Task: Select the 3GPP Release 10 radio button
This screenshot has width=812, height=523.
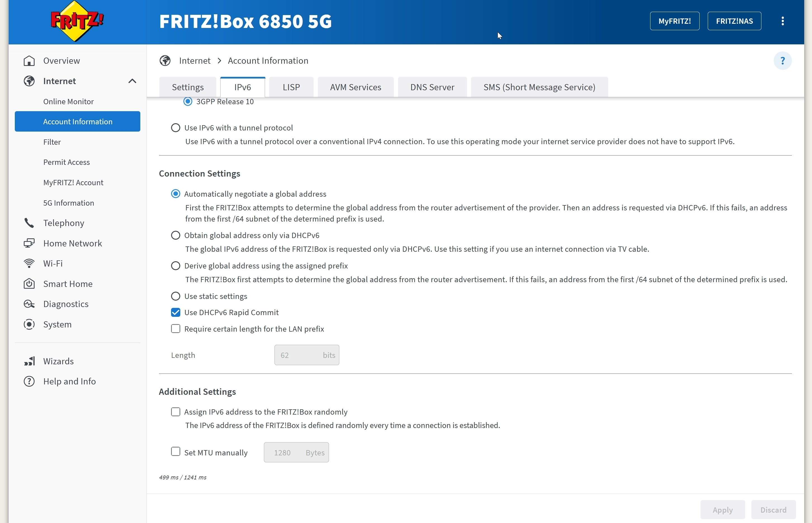Action: (x=188, y=101)
